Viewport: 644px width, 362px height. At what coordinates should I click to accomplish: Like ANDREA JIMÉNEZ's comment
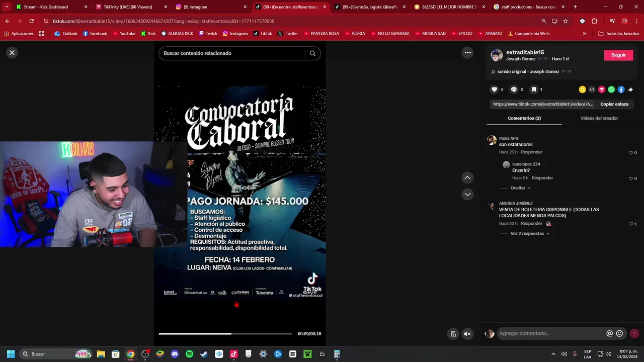tap(631, 224)
